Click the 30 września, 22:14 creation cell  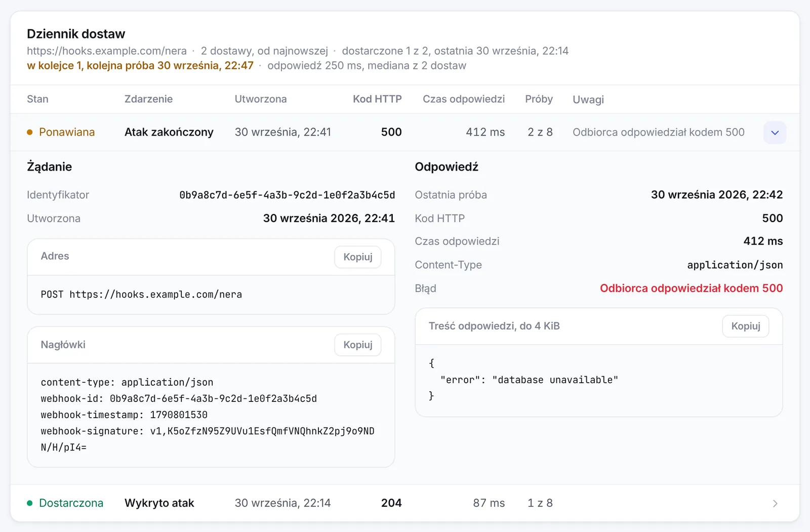coord(282,503)
